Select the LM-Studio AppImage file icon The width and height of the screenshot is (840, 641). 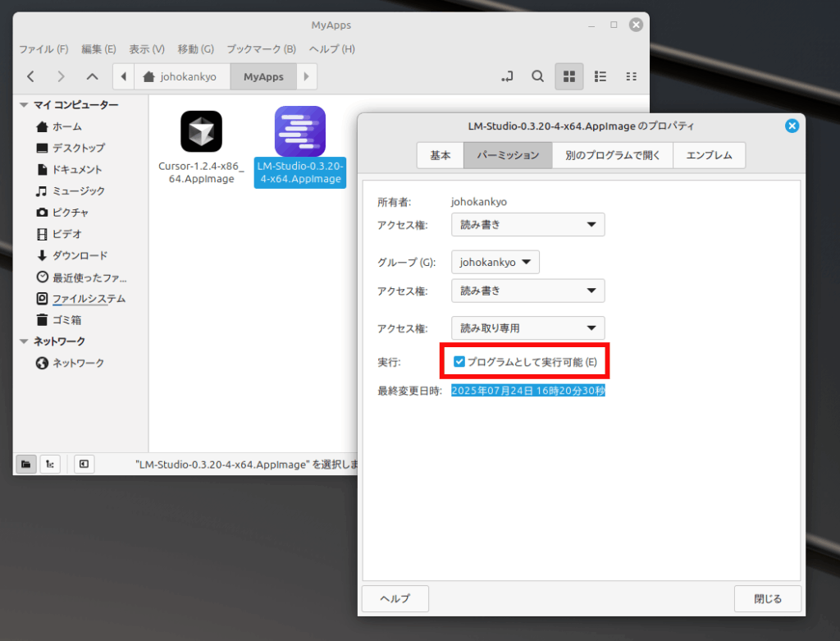(299, 131)
